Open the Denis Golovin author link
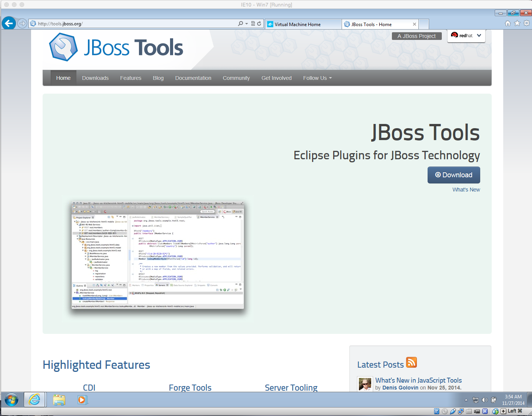The width and height of the screenshot is (532, 416). (400, 388)
